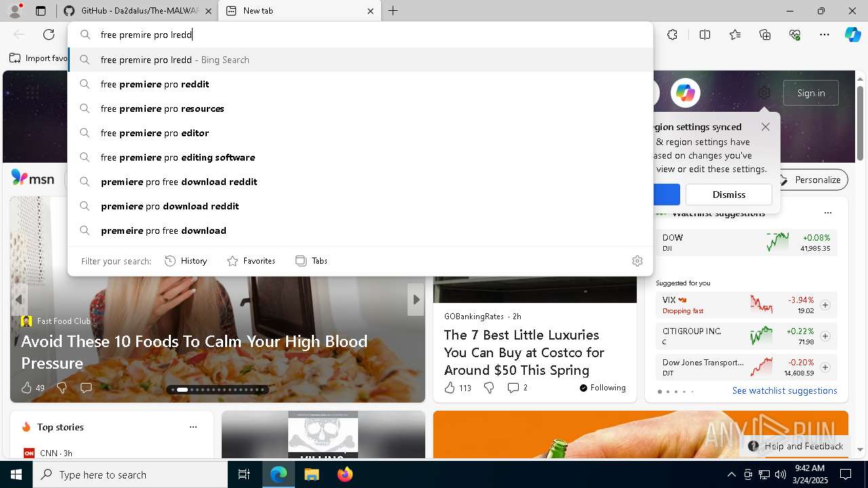
Task: Open Browser essentials heart icon
Action: (795, 35)
